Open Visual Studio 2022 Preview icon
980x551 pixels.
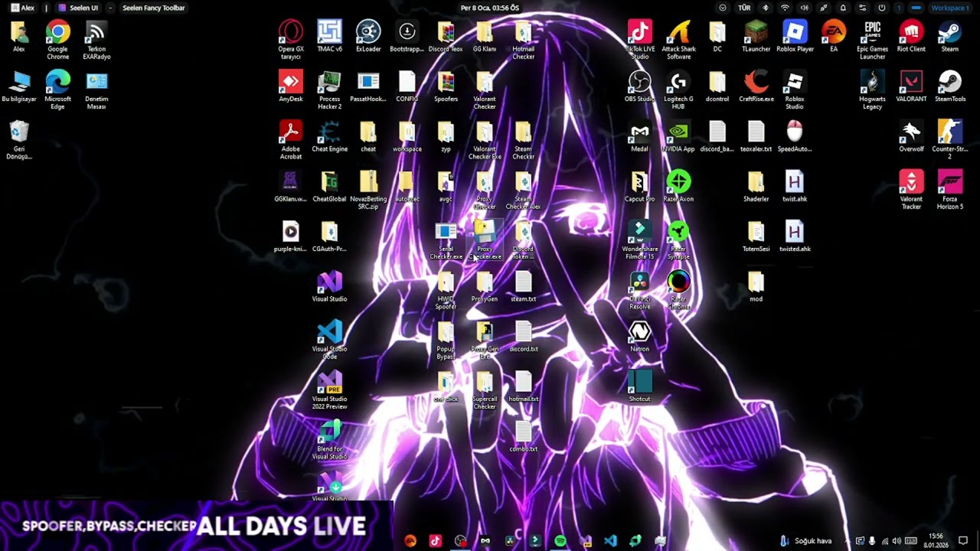tap(329, 390)
